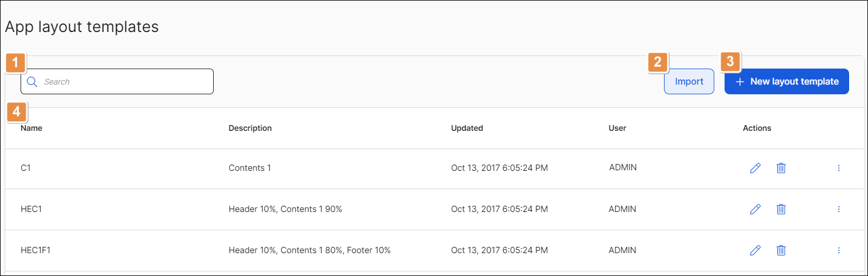Click the Description column header

point(250,128)
